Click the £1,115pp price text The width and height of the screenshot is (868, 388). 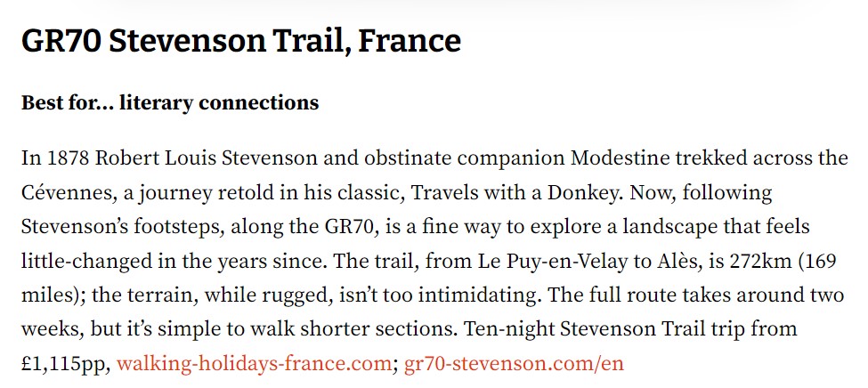(x=67, y=364)
